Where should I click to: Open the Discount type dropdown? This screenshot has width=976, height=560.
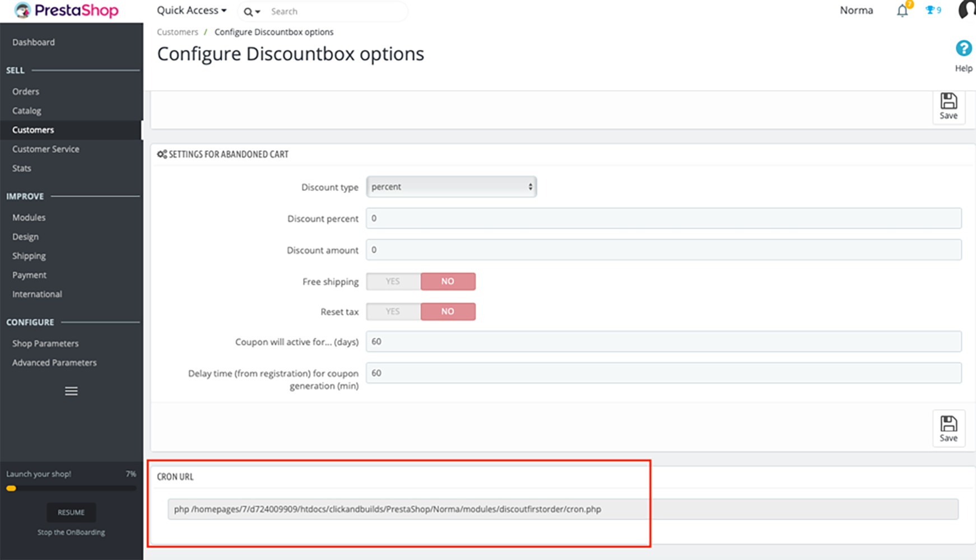pyautogui.click(x=452, y=187)
